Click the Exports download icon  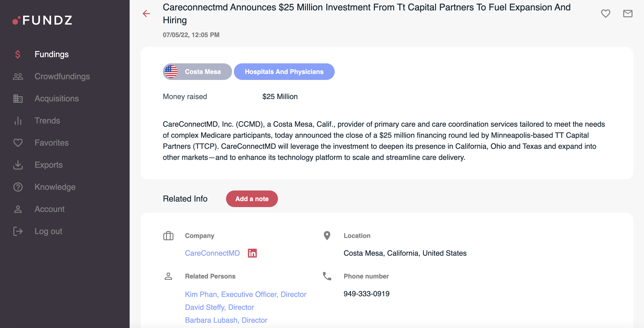pos(18,165)
